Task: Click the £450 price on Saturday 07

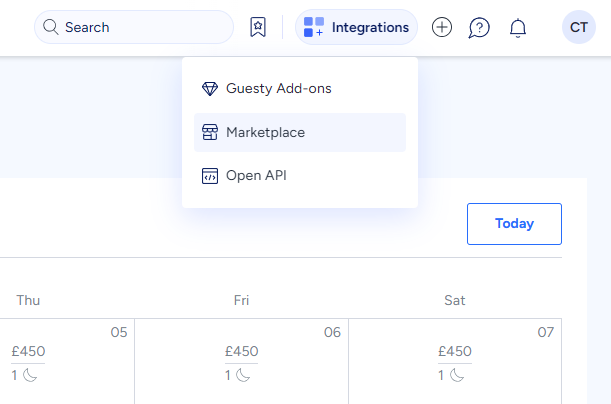Action: (455, 351)
